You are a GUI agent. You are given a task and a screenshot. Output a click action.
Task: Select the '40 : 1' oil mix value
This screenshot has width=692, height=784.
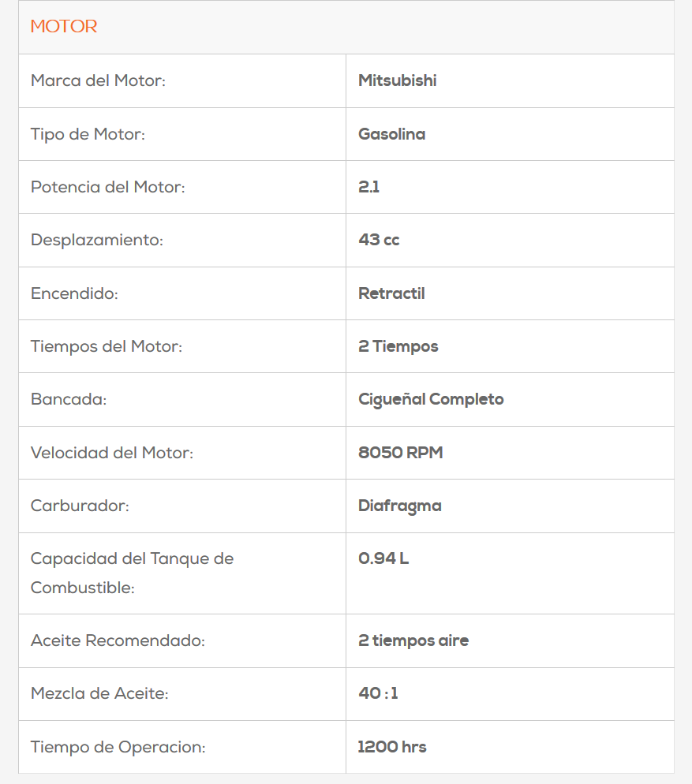pos(378,693)
